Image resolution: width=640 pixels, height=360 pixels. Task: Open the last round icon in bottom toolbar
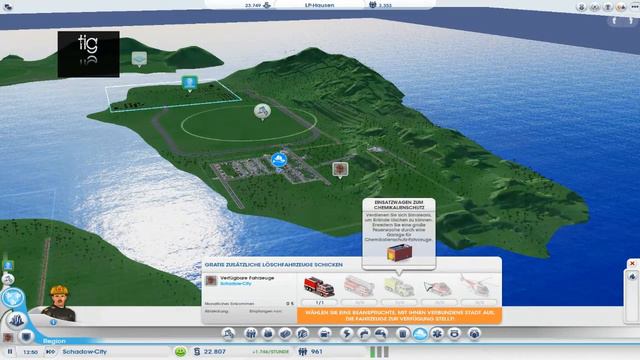pos(474,334)
